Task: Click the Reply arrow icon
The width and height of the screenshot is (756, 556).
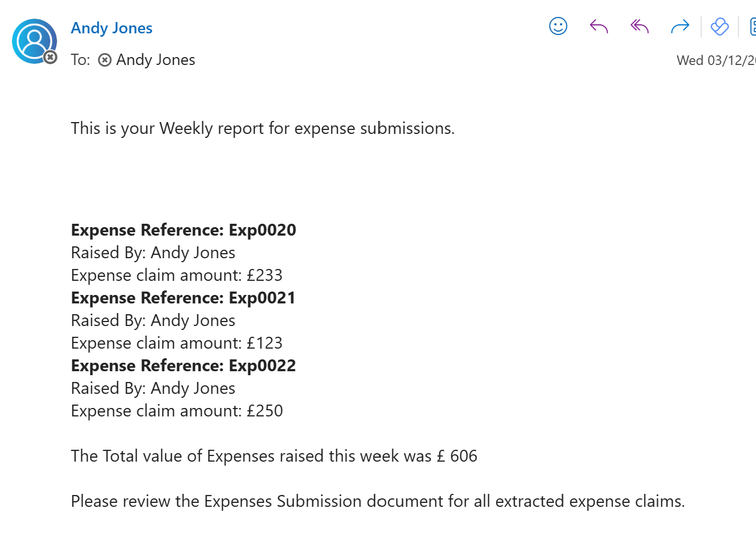Action: 599,27
